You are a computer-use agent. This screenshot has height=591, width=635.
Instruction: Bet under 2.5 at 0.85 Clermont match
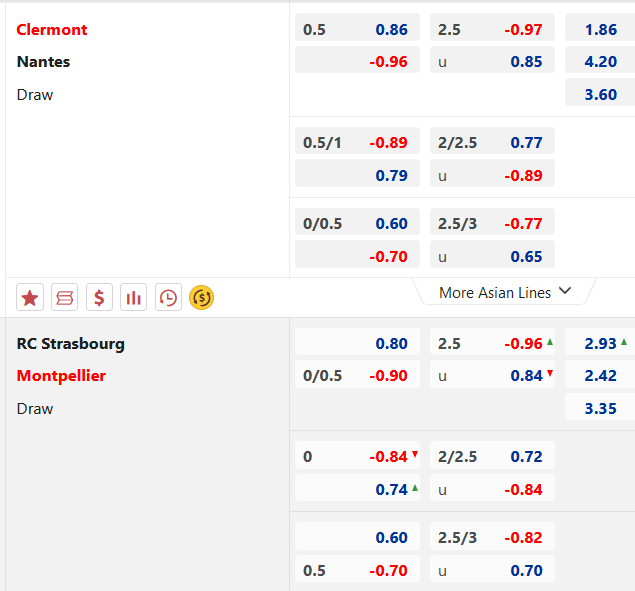coord(492,60)
